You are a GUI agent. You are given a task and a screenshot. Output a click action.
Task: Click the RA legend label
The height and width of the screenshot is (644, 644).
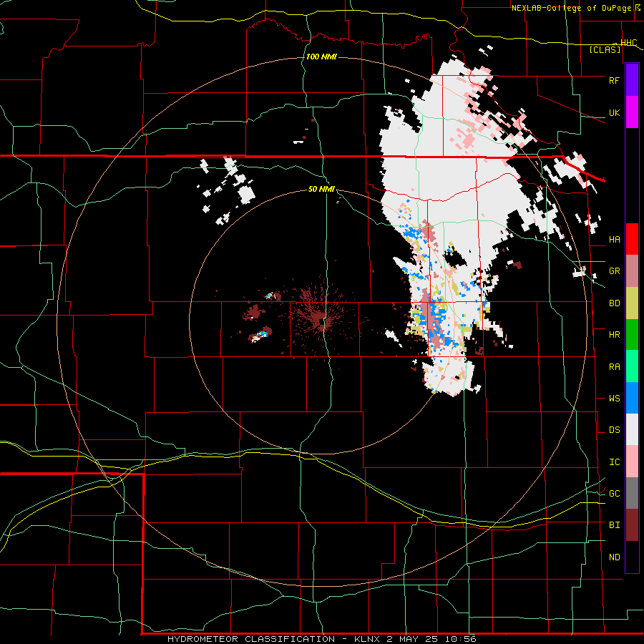click(x=614, y=367)
